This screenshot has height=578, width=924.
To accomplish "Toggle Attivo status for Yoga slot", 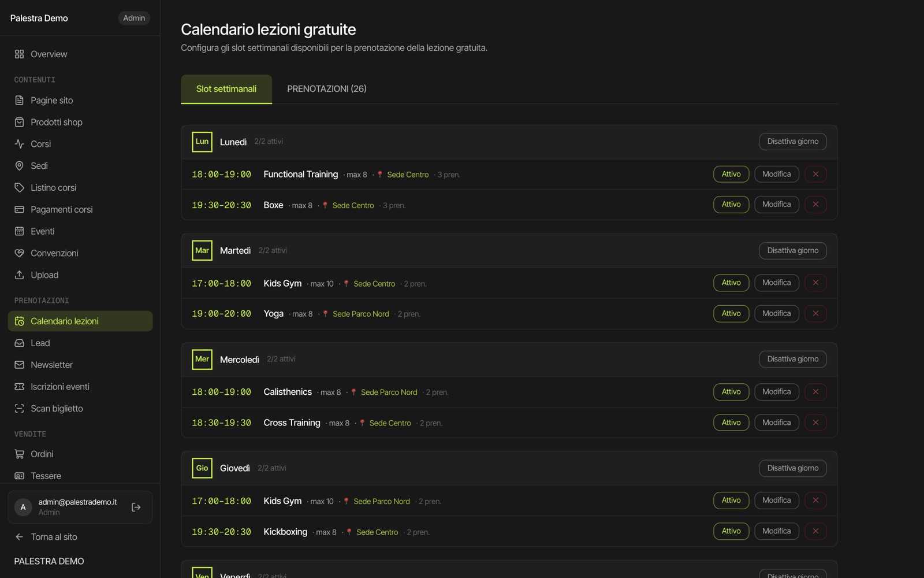I will tap(731, 313).
